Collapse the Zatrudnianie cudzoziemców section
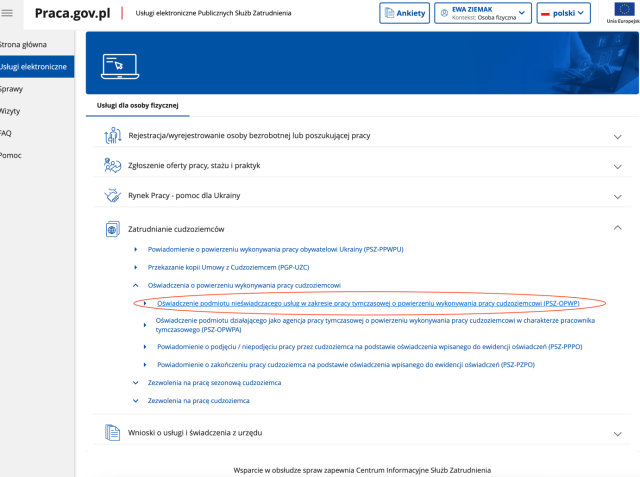 617,228
